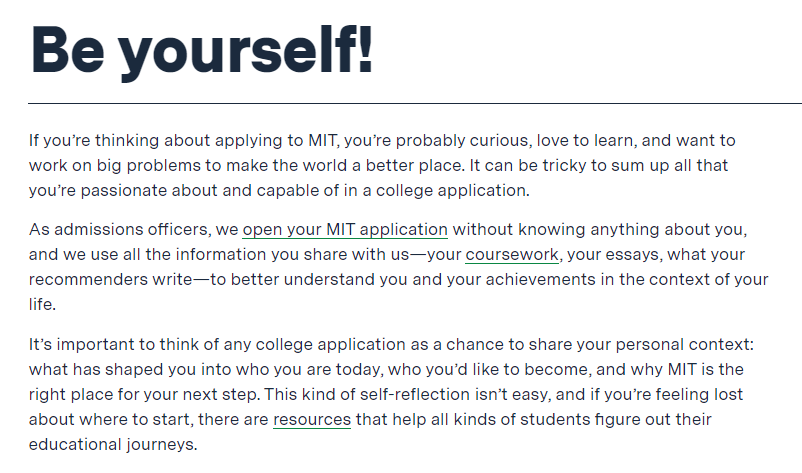Click the words 'educational journeys.' at the bottom
The image size is (802, 473).
tap(113, 445)
